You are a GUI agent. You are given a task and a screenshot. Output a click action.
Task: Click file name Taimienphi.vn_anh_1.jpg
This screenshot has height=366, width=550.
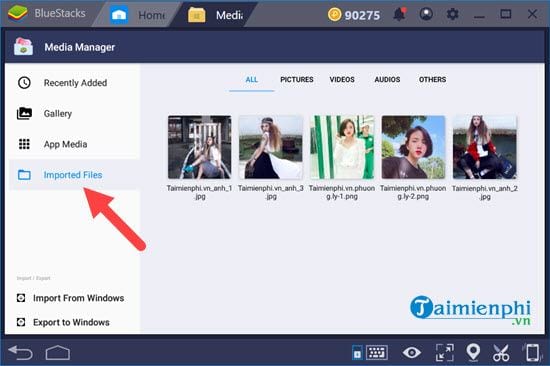tap(200, 192)
